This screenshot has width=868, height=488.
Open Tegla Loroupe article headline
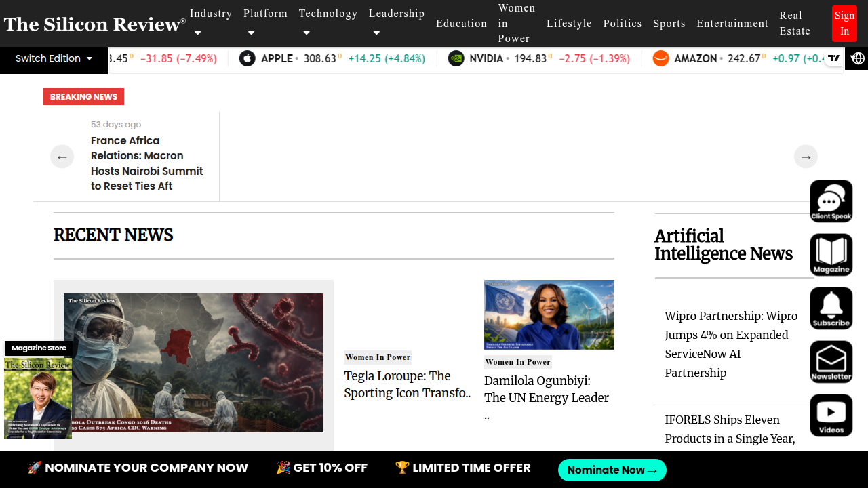408,384
